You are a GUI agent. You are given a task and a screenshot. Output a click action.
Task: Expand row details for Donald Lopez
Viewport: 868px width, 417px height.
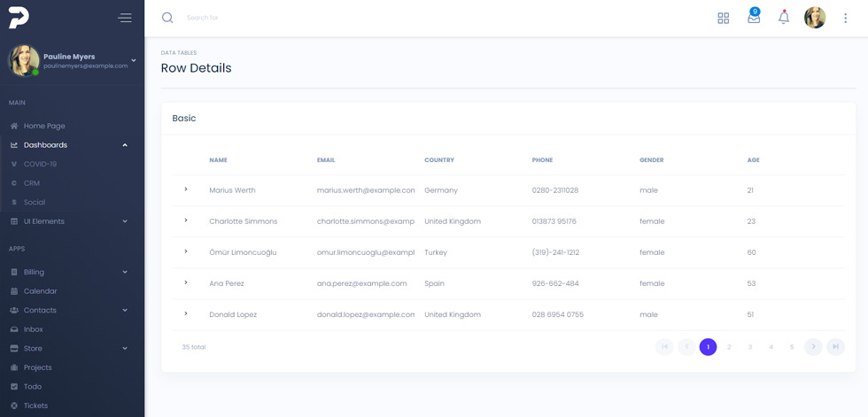[x=186, y=313]
